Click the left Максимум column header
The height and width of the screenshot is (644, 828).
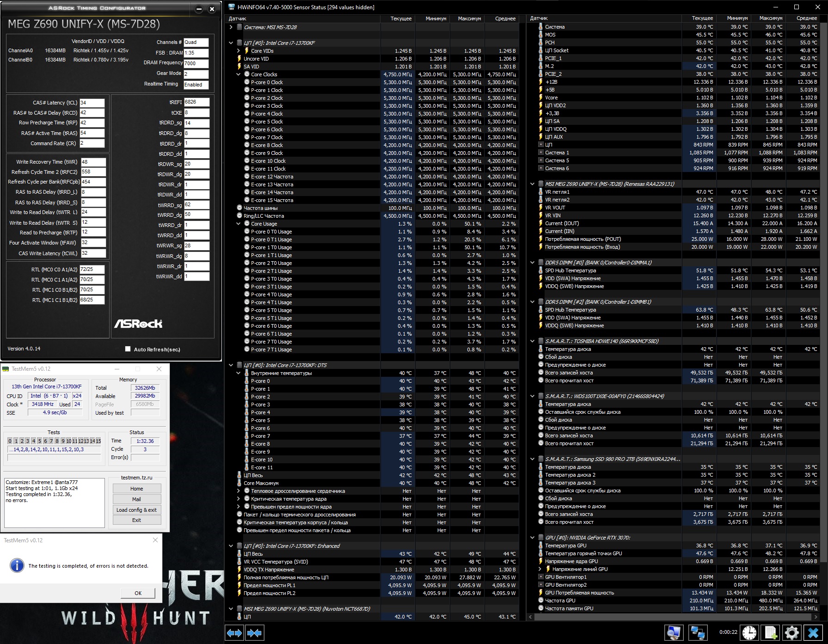tap(467, 18)
